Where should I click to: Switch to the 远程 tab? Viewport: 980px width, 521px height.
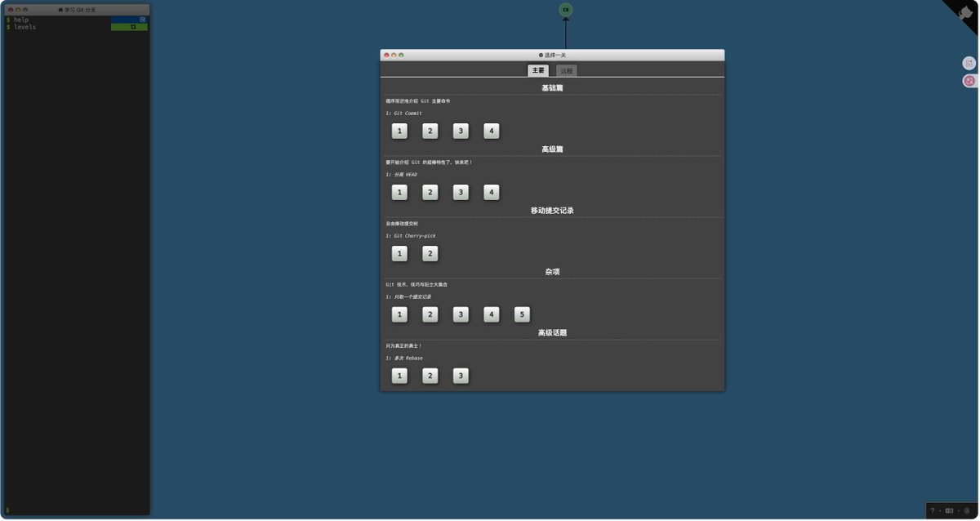click(x=567, y=71)
